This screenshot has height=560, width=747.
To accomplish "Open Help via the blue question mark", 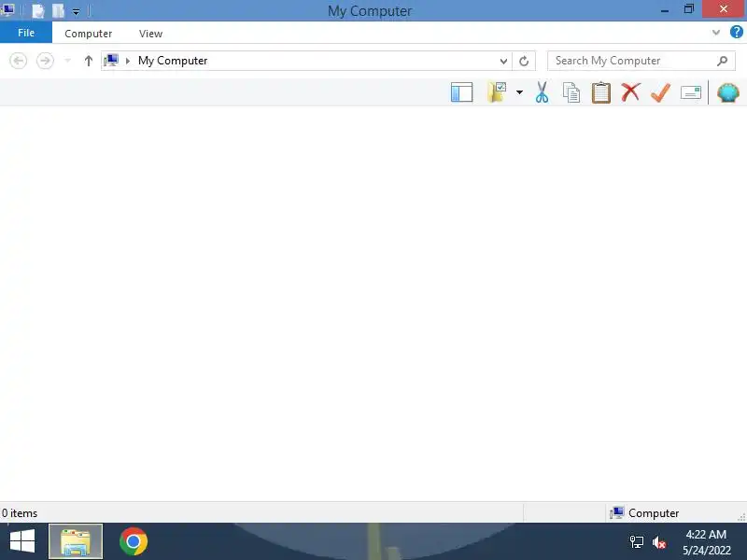I will (736, 33).
